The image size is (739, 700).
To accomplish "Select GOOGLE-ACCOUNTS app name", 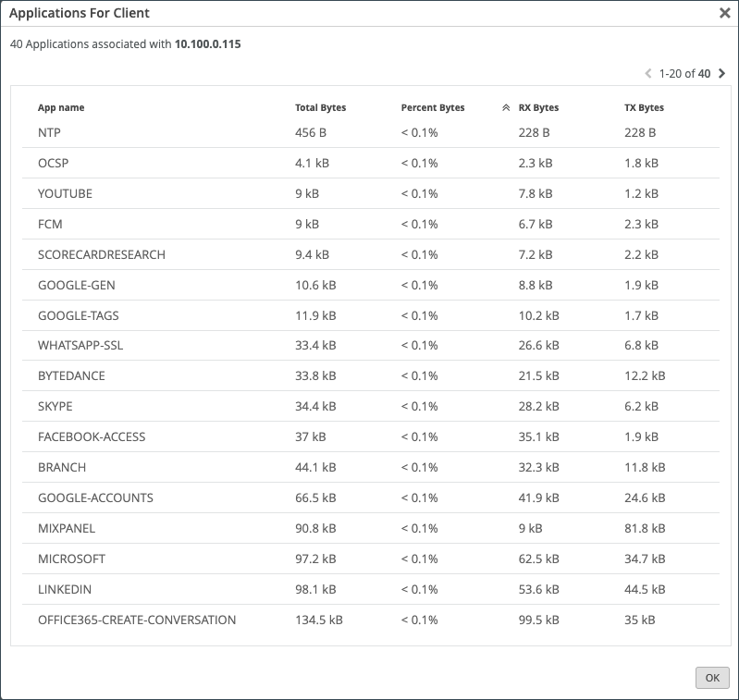I will pos(95,497).
